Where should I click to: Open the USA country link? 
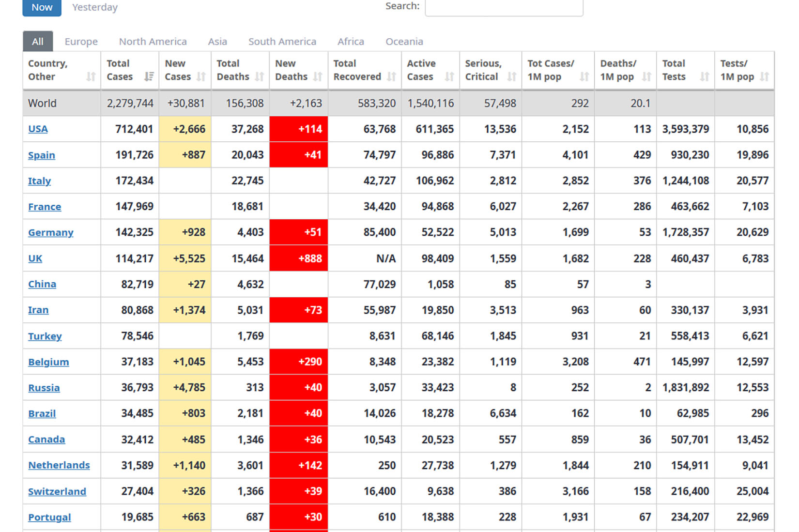[38, 129]
